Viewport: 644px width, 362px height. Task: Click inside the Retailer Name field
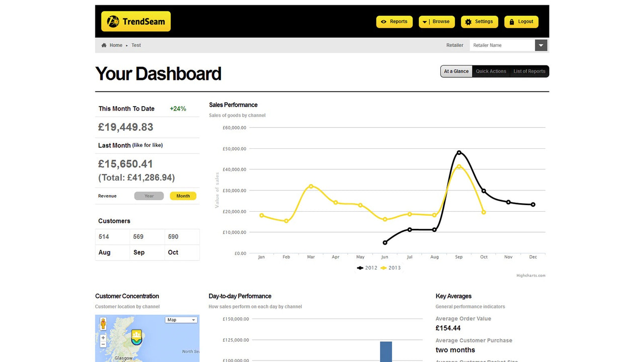click(x=501, y=45)
